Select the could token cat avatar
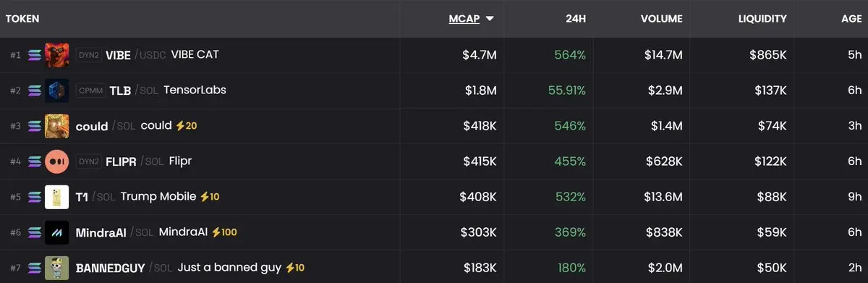 pyautogui.click(x=57, y=126)
